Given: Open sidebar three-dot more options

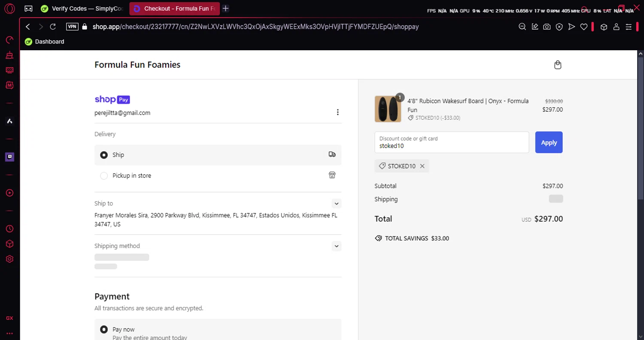Looking at the screenshot, I should pos(9,333).
